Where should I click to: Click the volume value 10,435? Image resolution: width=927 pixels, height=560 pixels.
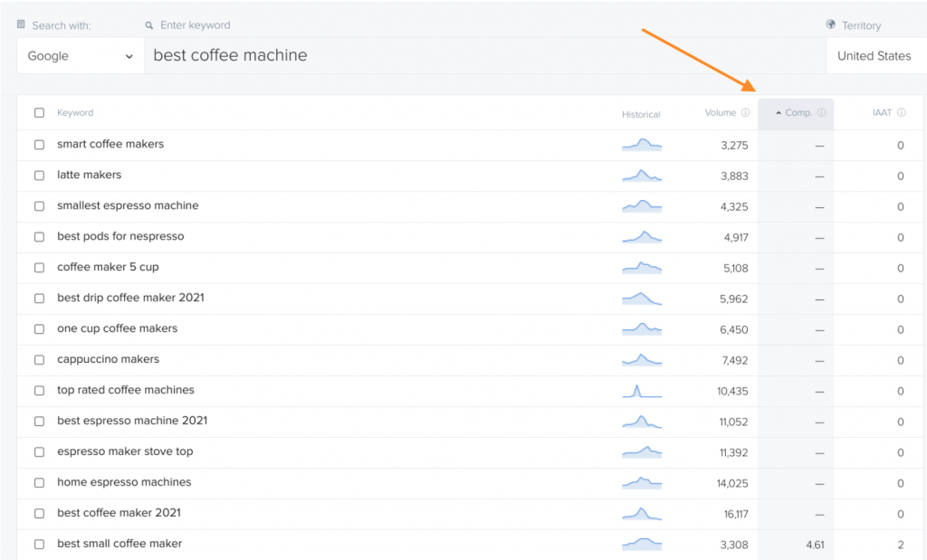732,391
